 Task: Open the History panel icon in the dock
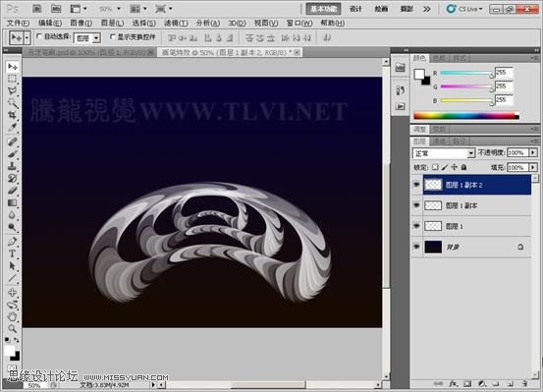(x=401, y=90)
